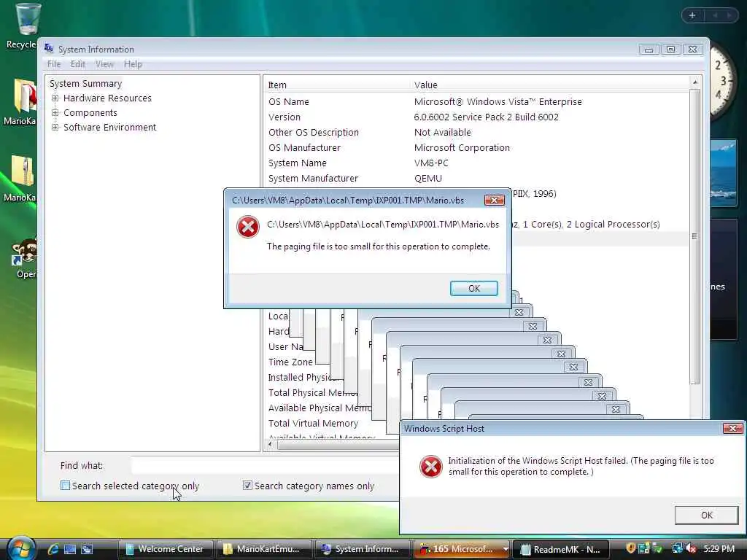Click the sidebar clock gadget
Image resolution: width=747 pixels, height=560 pixels.
[x=723, y=81]
